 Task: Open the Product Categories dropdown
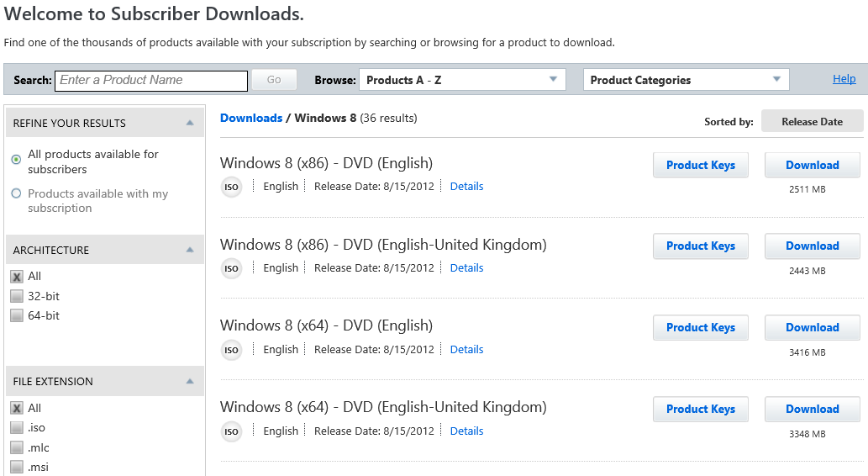(x=686, y=80)
